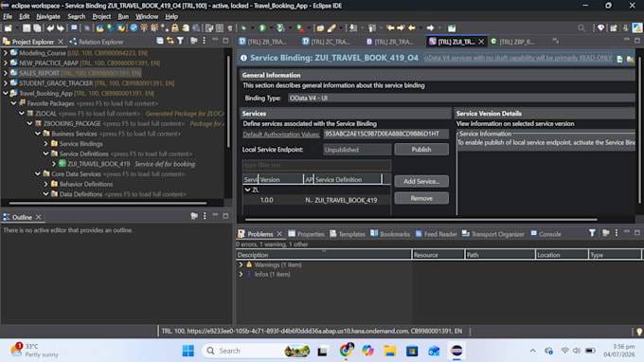
Task: Click the light bulb in status bar
Action: click(x=639, y=331)
